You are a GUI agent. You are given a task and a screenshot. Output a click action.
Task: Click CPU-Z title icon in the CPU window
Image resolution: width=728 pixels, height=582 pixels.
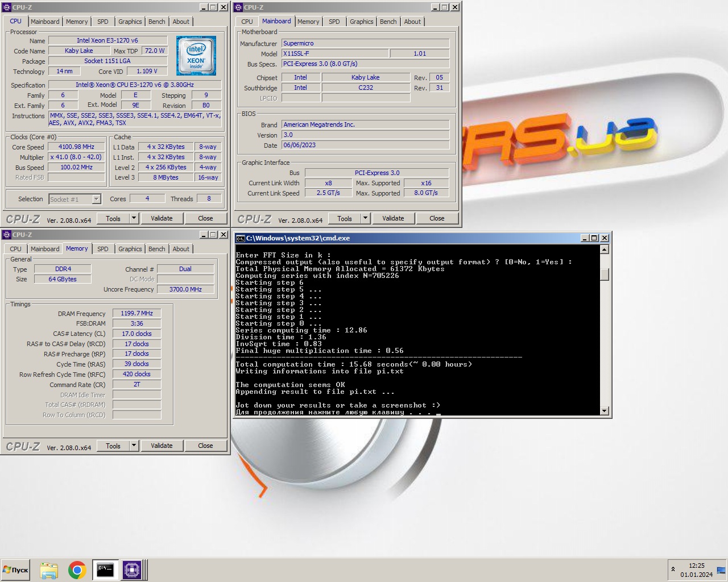tap(7, 7)
